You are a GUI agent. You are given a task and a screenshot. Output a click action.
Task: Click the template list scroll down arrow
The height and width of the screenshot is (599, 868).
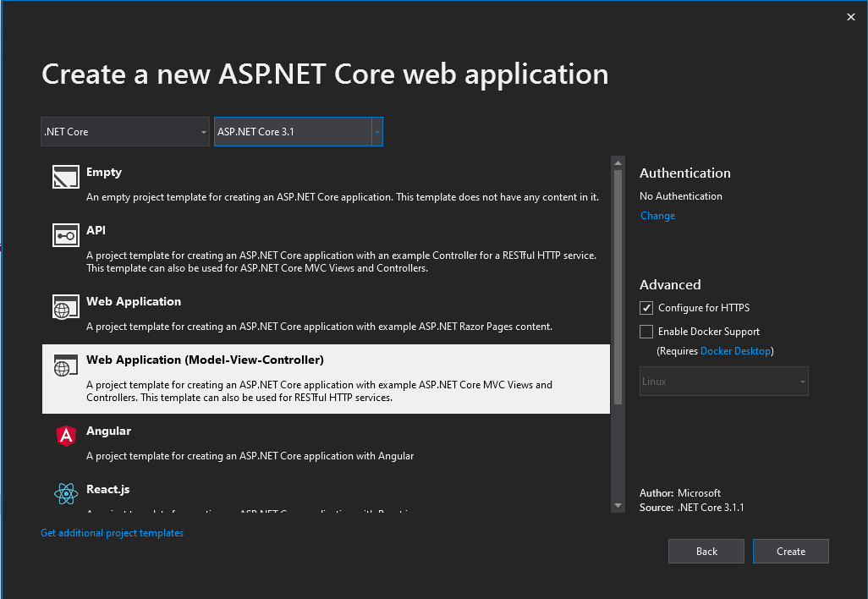coord(618,505)
